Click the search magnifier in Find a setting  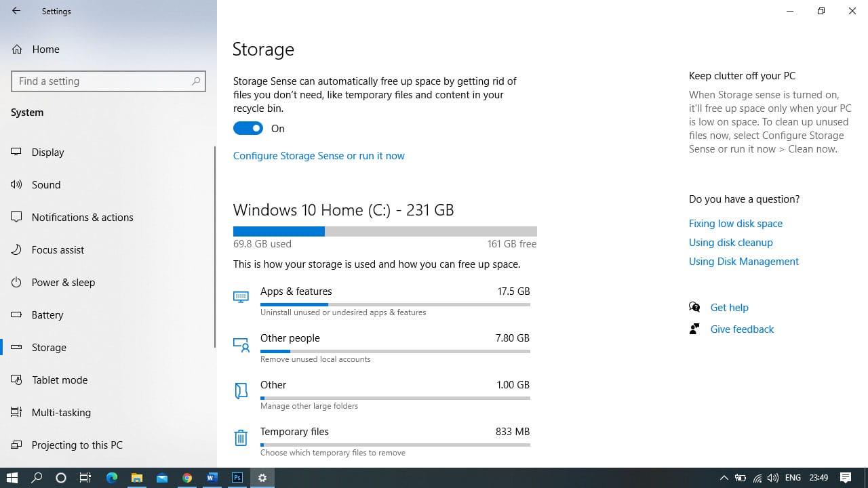[196, 81]
